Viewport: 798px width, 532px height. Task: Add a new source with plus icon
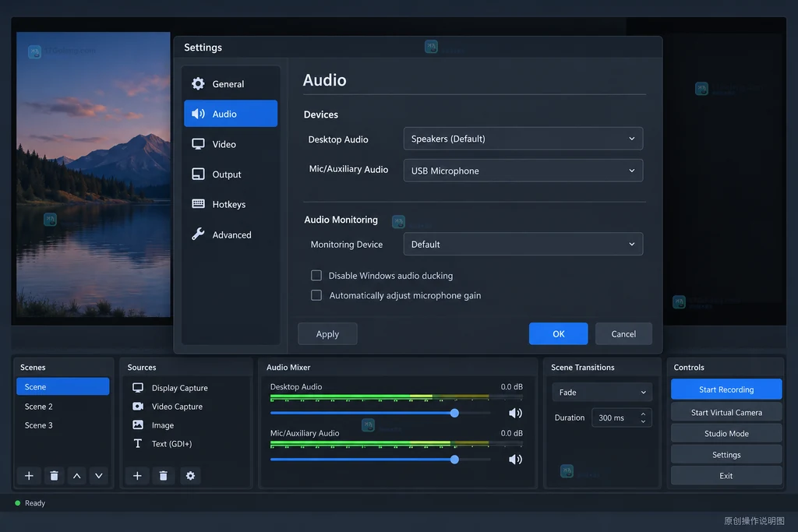pyautogui.click(x=137, y=476)
